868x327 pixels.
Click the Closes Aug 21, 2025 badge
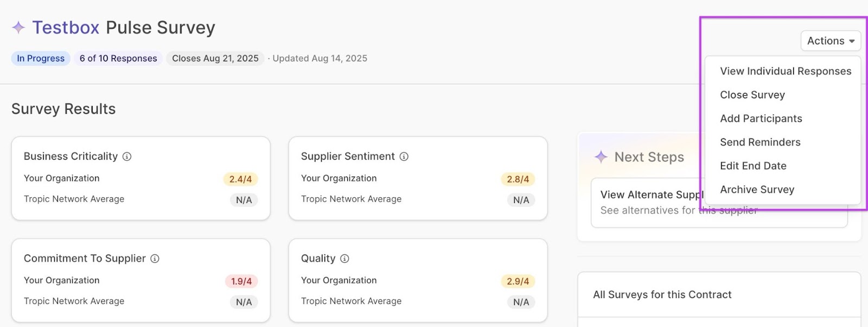click(x=215, y=58)
